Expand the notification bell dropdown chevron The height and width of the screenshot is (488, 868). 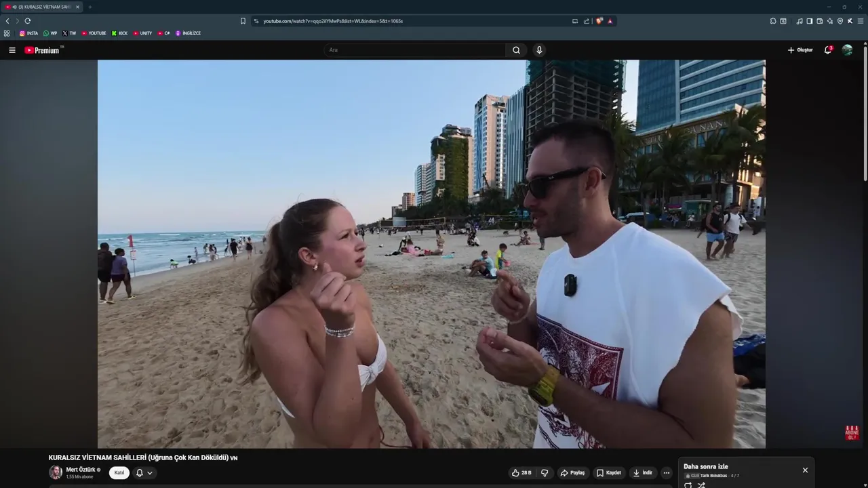coord(150,473)
